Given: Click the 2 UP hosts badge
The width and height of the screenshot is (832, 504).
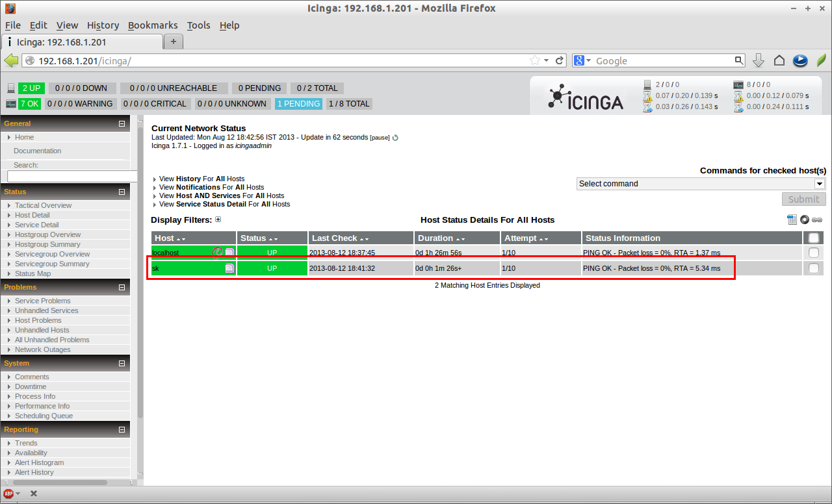Looking at the screenshot, I should click(x=31, y=88).
